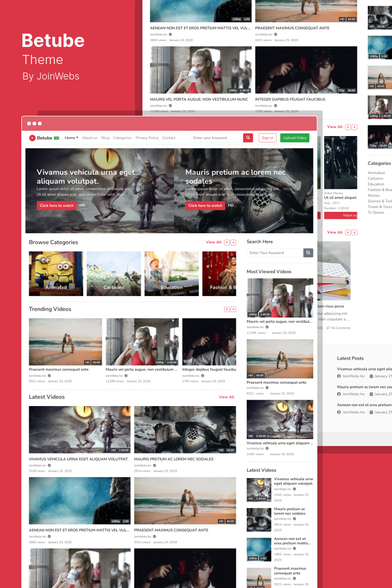The image size is (392, 588).
Task: Click 'INTEGER DAPIBUS FEUGIAT FAUCIBUS' title in back window
Action: (290, 99)
